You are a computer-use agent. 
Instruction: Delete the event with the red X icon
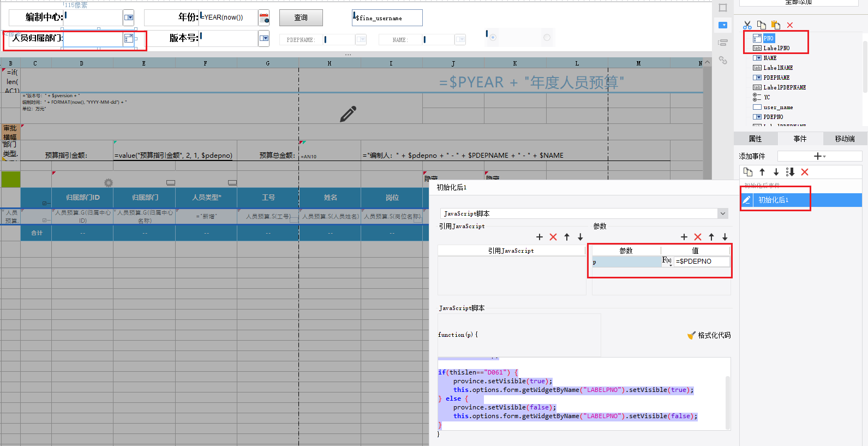coord(805,172)
